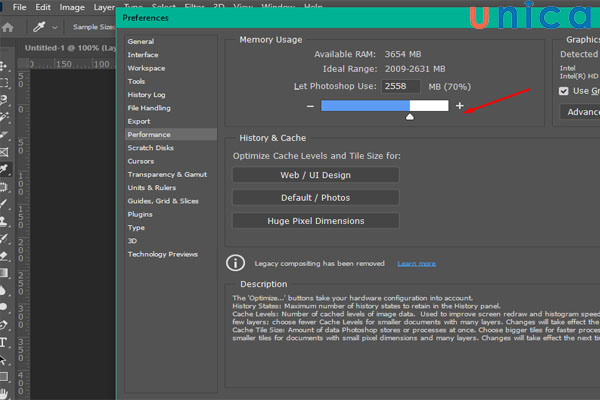Open the Learn more link
This screenshot has width=600, height=400.
416,264
